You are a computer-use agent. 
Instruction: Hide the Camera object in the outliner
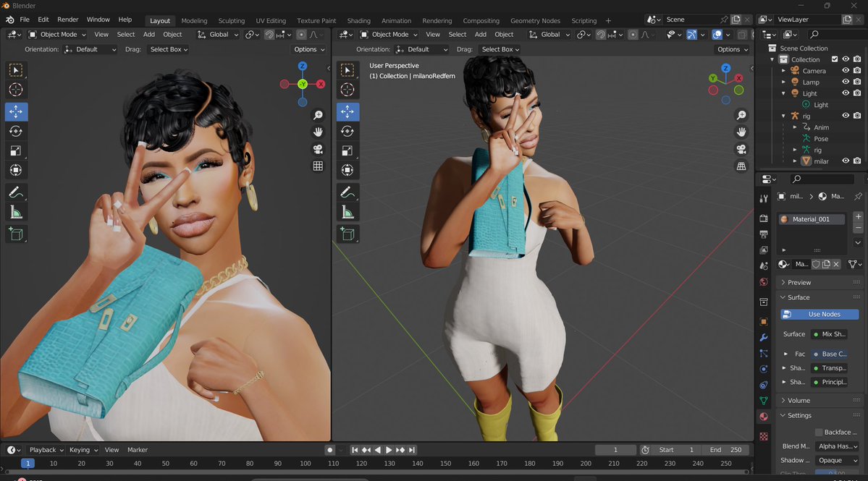pyautogui.click(x=846, y=70)
